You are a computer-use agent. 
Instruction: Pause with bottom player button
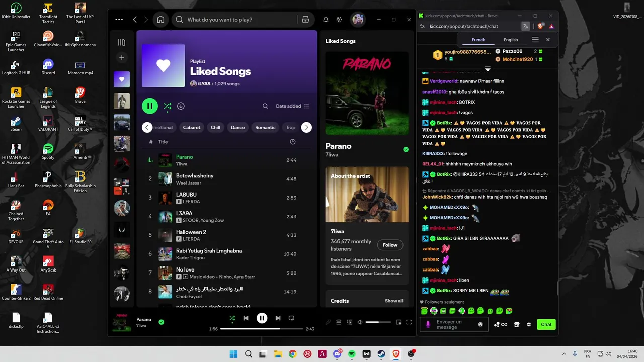[262, 318]
